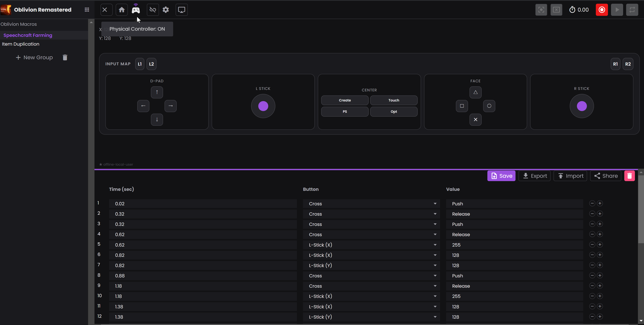
Task: Add a row after row 1 with plus icon
Action: (x=600, y=203)
